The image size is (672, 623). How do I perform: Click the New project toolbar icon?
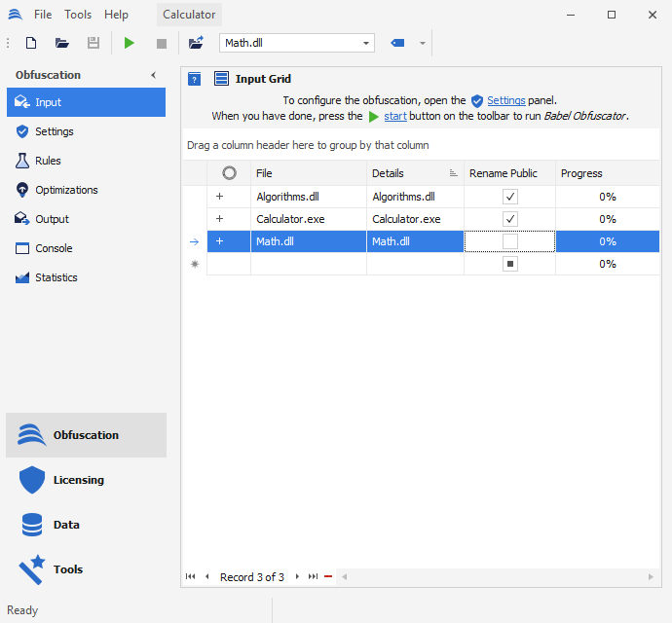pos(31,43)
